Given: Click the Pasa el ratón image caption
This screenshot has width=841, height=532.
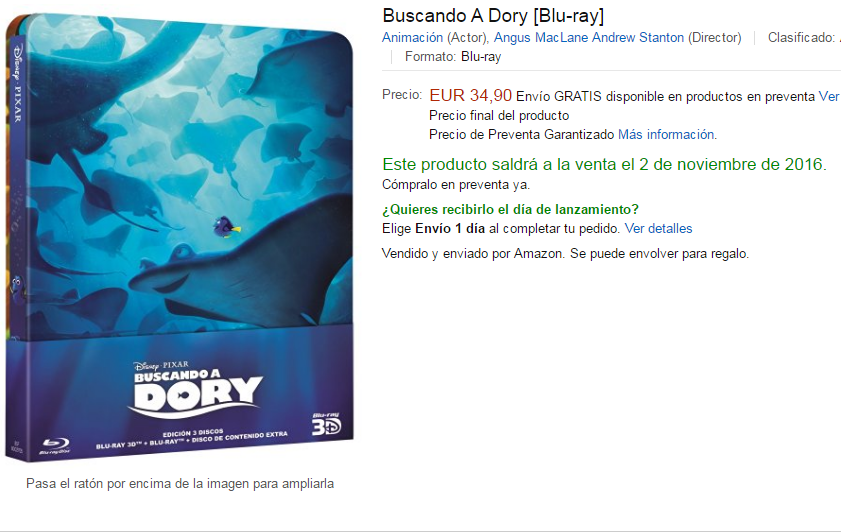Looking at the screenshot, I should (180, 484).
